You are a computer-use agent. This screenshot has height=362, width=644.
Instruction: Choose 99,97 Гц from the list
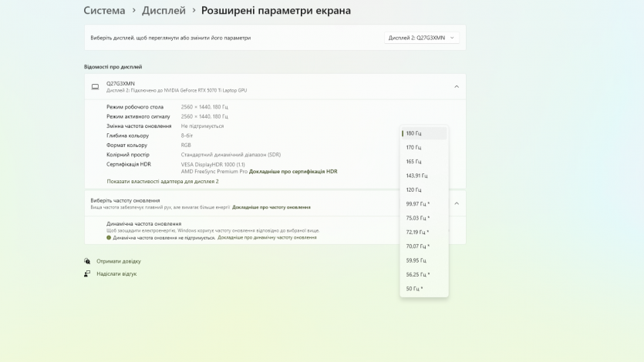point(417,204)
